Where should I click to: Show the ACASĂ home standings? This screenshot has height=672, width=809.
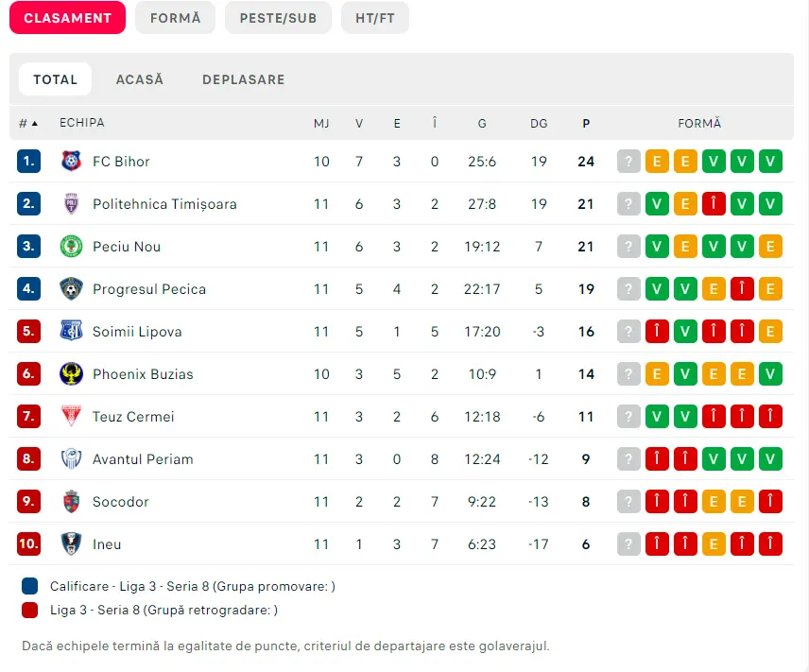tap(140, 79)
